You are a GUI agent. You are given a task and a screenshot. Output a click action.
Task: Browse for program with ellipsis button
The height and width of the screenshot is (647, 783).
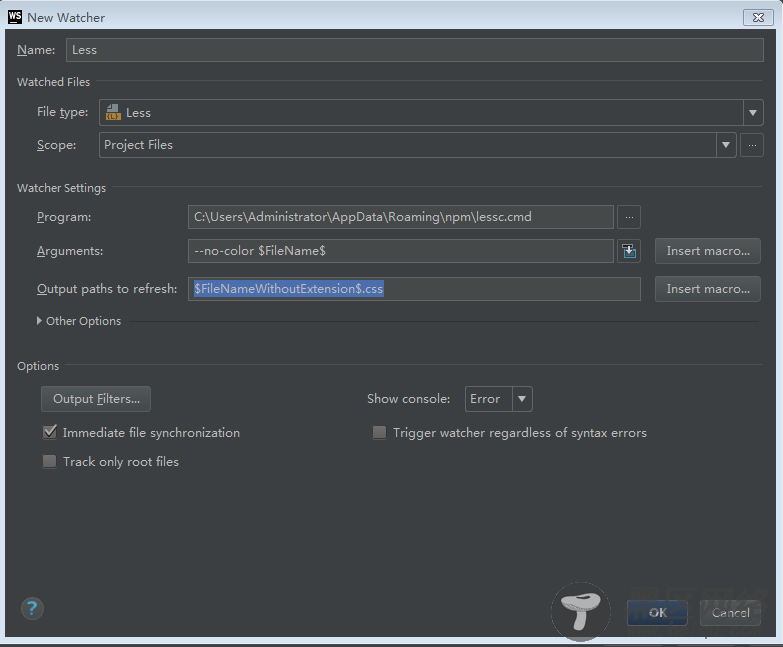tap(629, 217)
